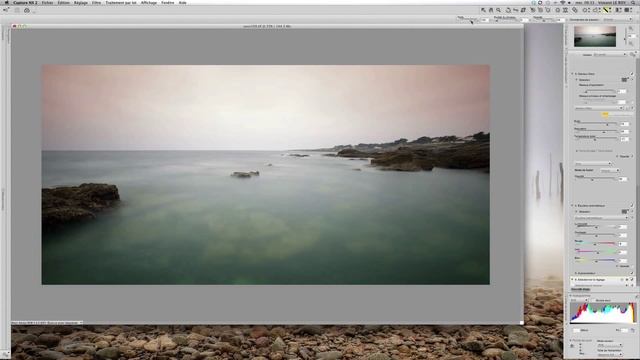The image size is (640, 360).
Task: Click the Rouge value field
Action: [x=623, y=244]
